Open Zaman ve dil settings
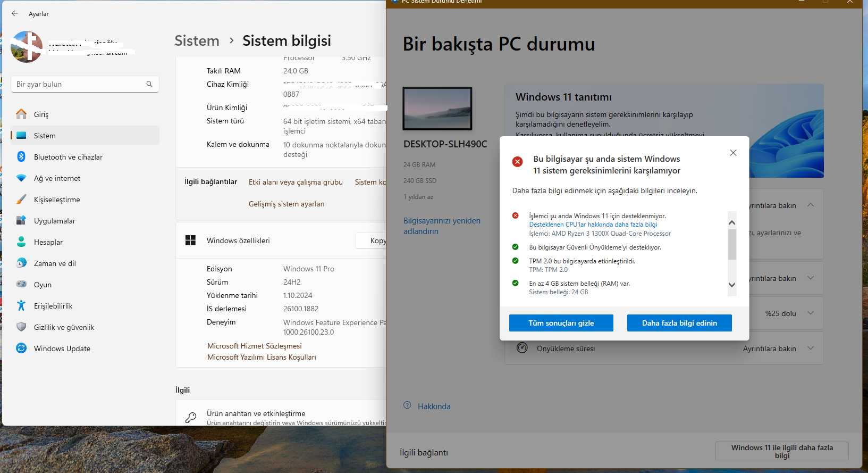868x473 pixels. [85, 263]
